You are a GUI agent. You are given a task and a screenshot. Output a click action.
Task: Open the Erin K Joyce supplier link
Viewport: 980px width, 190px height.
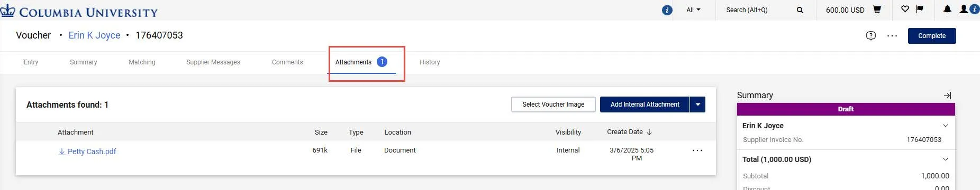[x=94, y=35]
